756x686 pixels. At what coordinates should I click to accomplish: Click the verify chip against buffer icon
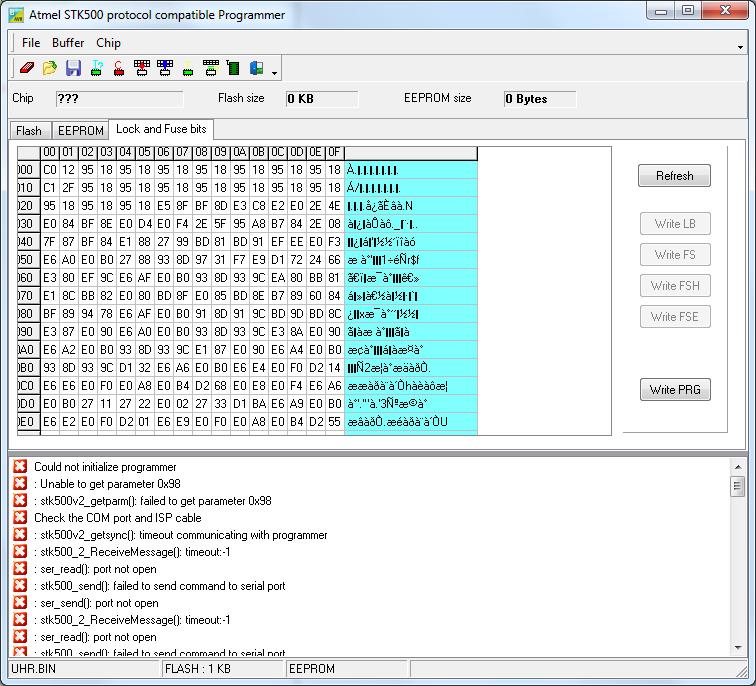point(211,68)
